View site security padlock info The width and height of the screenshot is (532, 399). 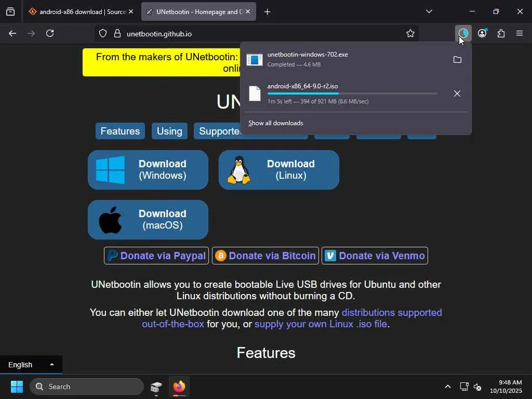click(117, 34)
